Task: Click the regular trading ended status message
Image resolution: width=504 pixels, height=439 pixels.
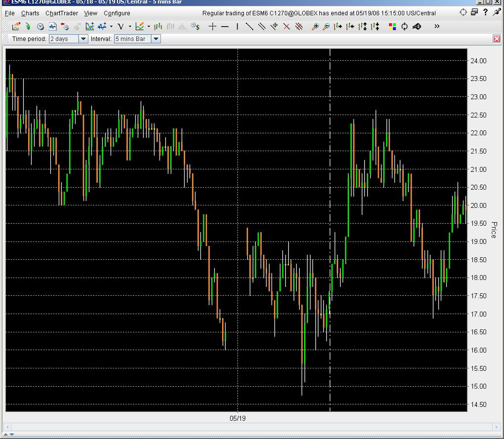Action: (x=319, y=13)
